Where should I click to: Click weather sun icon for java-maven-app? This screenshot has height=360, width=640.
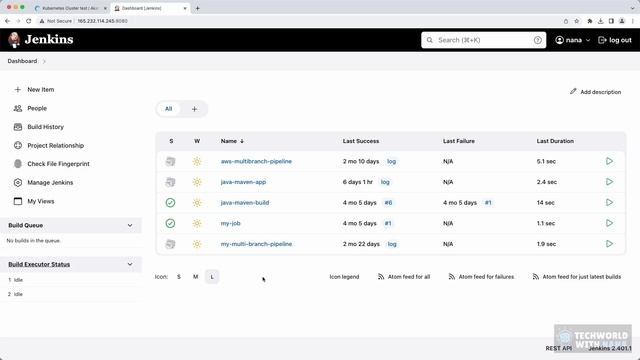click(197, 182)
